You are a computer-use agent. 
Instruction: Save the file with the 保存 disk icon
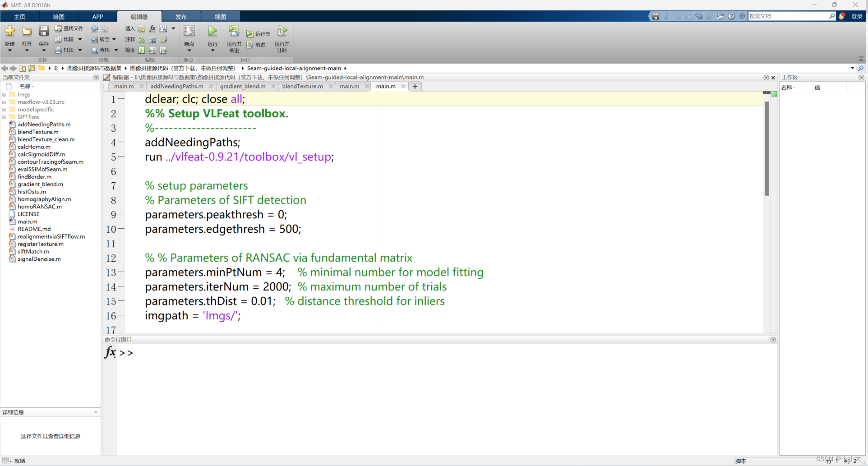[x=43, y=31]
